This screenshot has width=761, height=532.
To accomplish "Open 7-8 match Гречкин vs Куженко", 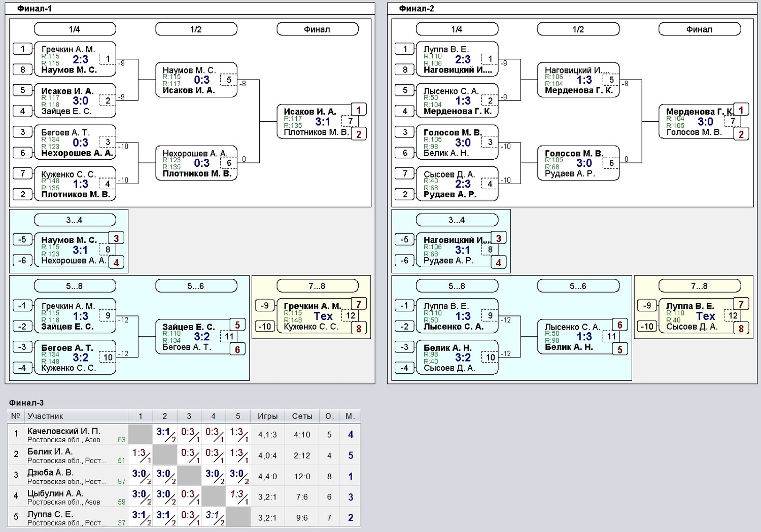I will coord(317,315).
